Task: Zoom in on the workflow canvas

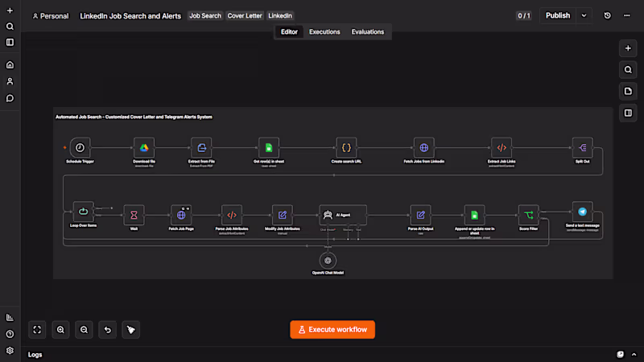Action: pos(60,330)
